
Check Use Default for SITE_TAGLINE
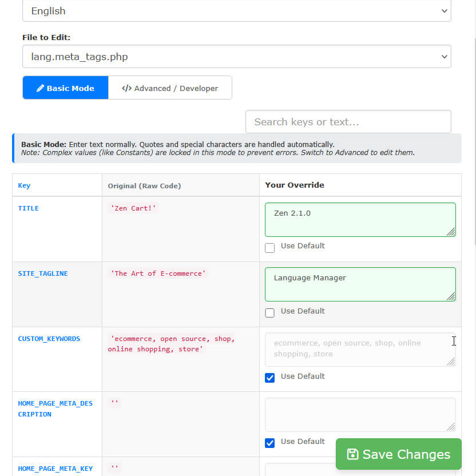(x=270, y=312)
